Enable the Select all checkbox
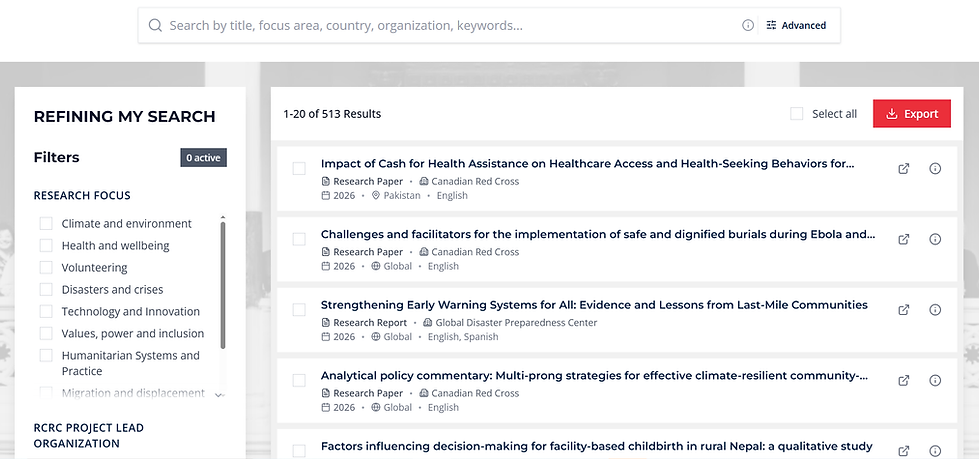Viewport: 979px width, 459px height. (797, 114)
